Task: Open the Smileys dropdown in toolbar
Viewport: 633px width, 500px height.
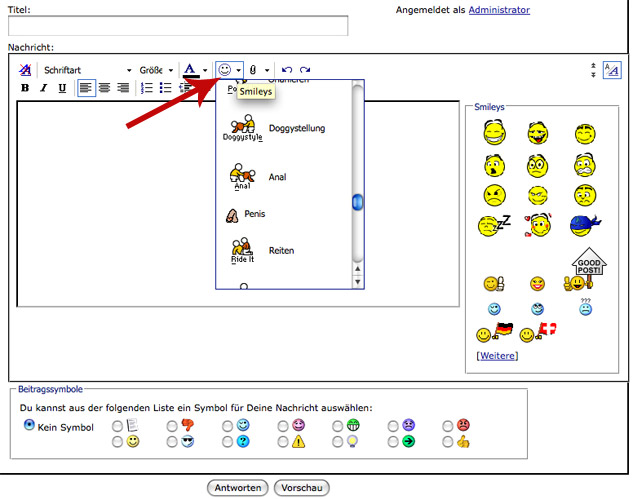Action: tap(238, 70)
